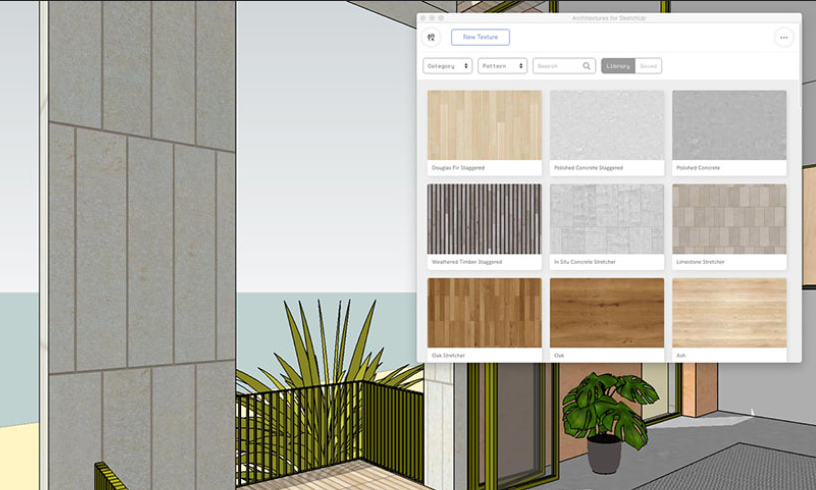Switch to the Library tab
Viewport: 816px width, 490px height.
click(x=618, y=66)
